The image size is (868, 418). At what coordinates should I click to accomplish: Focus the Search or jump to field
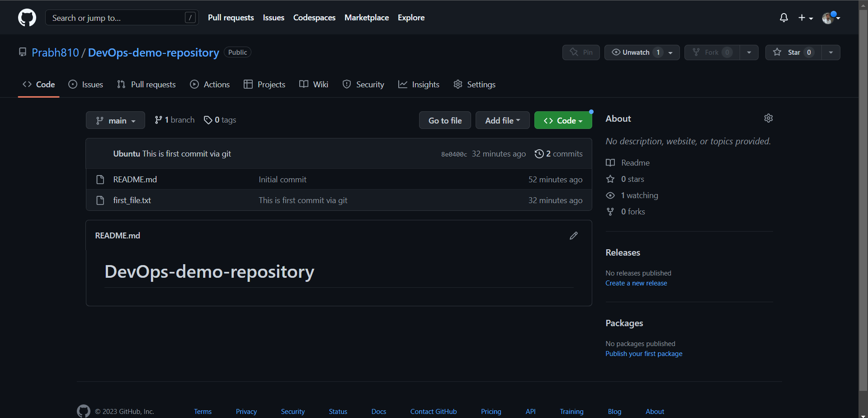(122, 18)
